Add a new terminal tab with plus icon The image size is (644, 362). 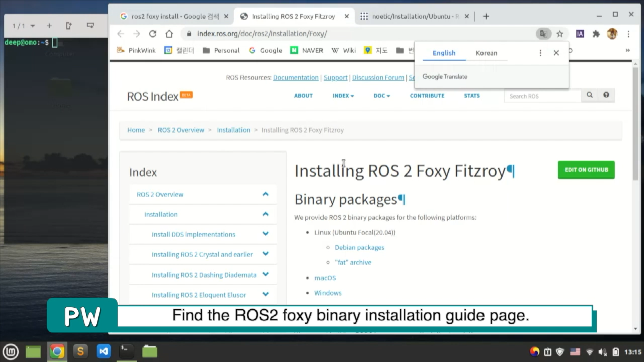coord(49,26)
